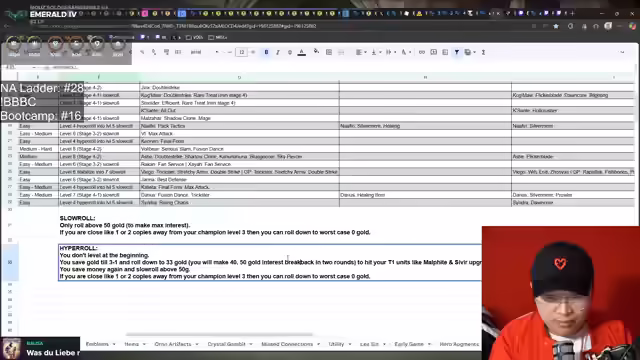
Task: Select the cell 'Vi: Max Attack'
Action: [239, 133]
